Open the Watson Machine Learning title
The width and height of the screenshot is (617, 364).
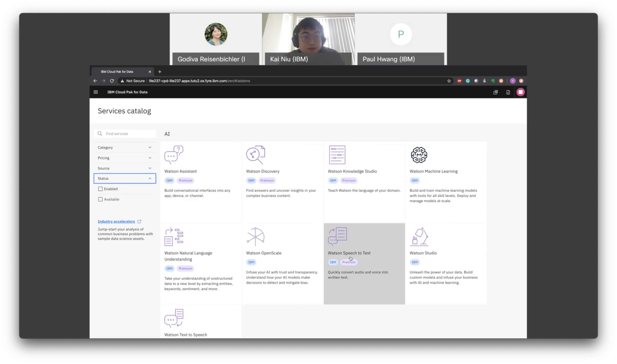[433, 171]
